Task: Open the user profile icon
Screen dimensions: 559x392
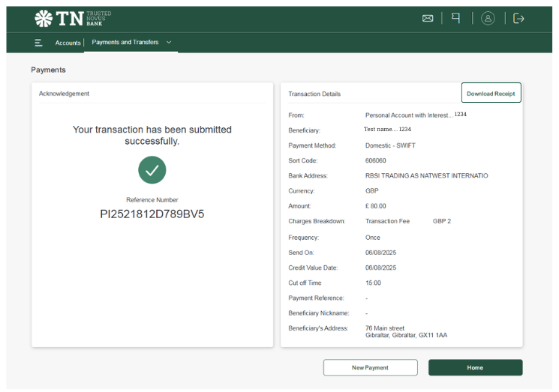Action: pyautogui.click(x=488, y=18)
